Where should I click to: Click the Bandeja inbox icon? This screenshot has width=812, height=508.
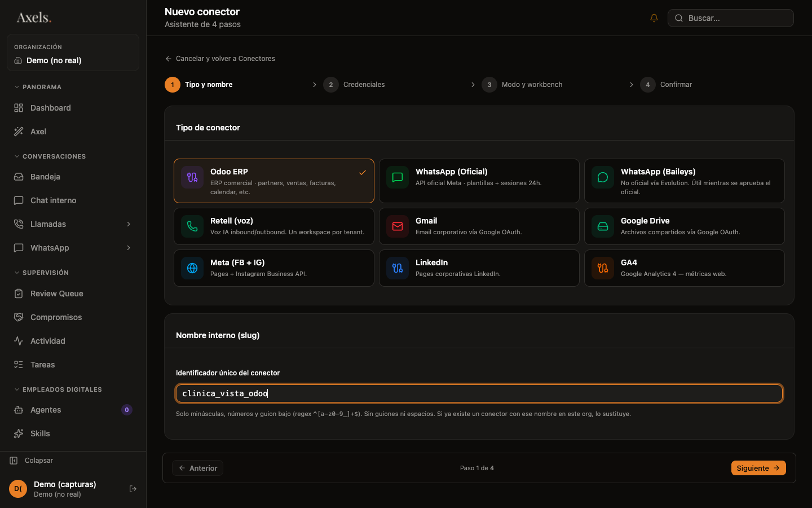(19, 177)
